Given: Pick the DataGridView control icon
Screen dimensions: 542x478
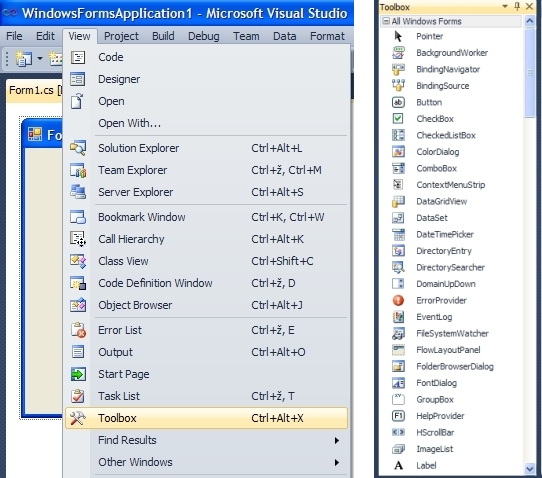Looking at the screenshot, I should (x=398, y=201).
